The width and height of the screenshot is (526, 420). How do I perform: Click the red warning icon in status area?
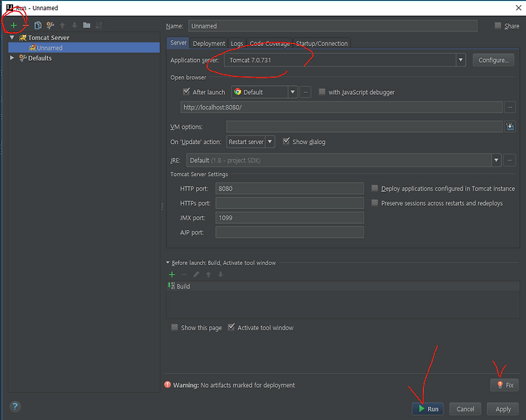pos(168,385)
